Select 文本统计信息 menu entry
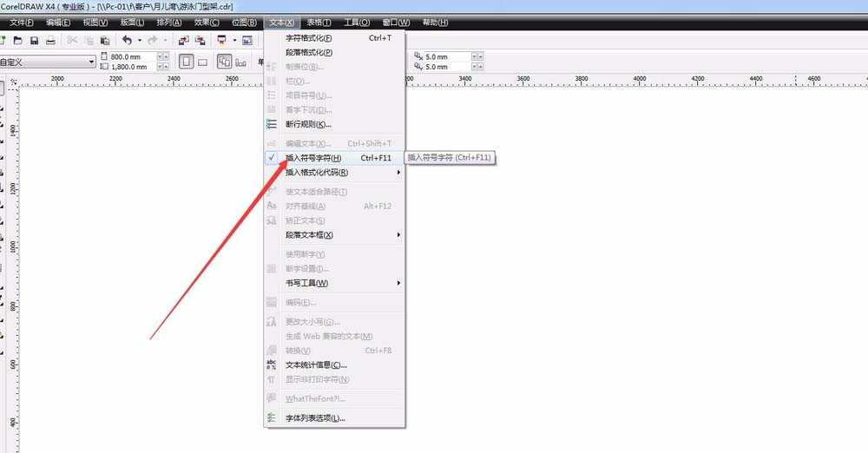 [x=316, y=364]
